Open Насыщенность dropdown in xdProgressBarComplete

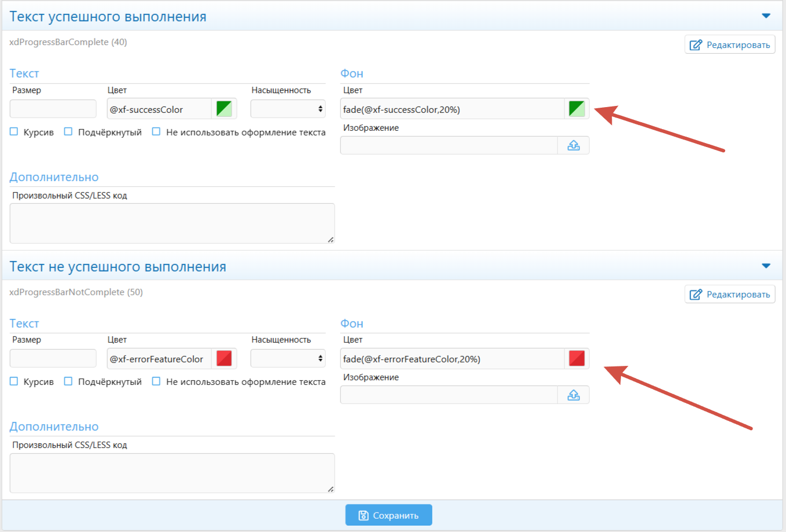pyautogui.click(x=288, y=109)
